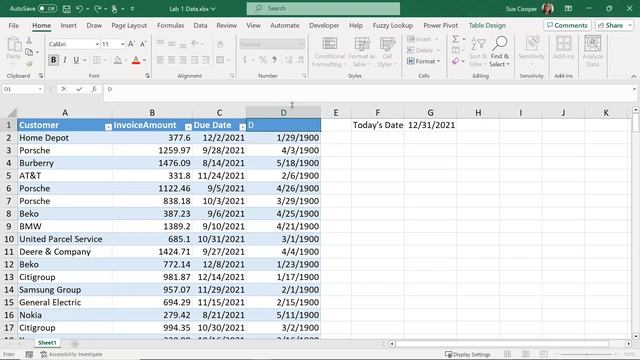Image resolution: width=640 pixels, height=360 pixels.
Task: Open the InvoiceAmount column filter dropdown
Action: point(188,127)
